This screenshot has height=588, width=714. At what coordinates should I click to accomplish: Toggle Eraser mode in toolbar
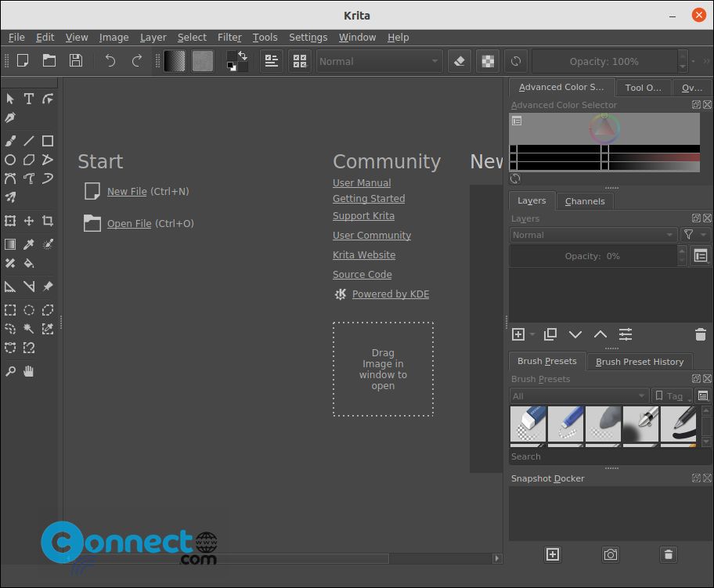460,61
